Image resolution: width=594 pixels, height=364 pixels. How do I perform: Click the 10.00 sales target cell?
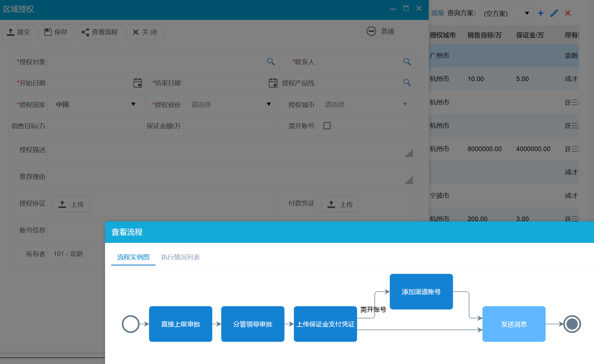(476, 79)
